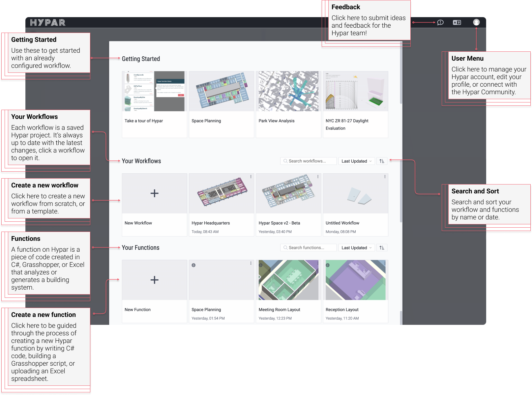Click the Take a tour of Hypar title
The width and height of the screenshot is (532, 395).
tap(144, 121)
